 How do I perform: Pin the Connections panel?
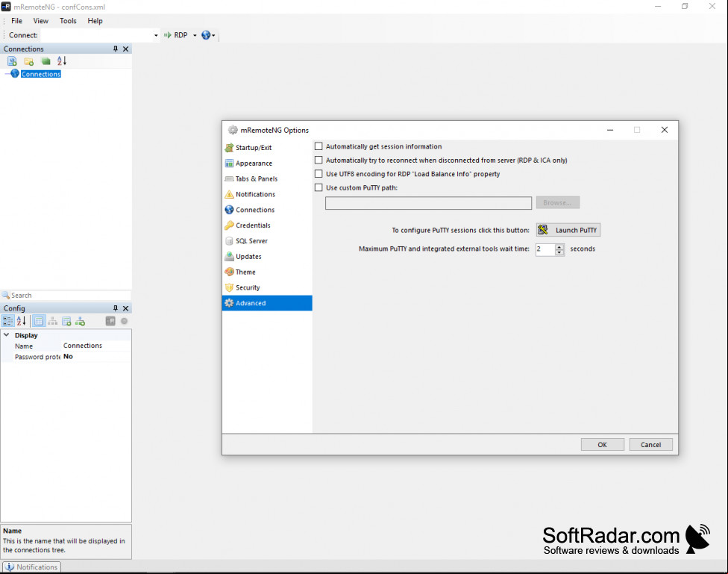coord(116,49)
